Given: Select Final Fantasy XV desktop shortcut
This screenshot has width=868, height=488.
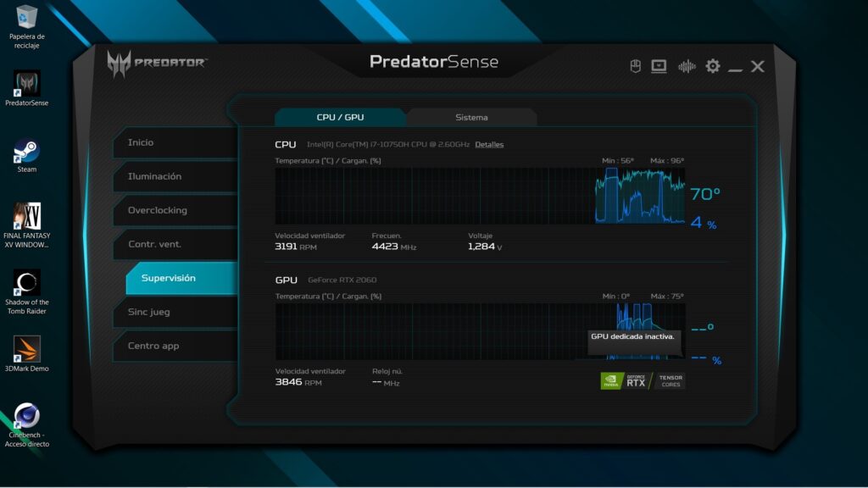Looking at the screenshot, I should 26,225.
